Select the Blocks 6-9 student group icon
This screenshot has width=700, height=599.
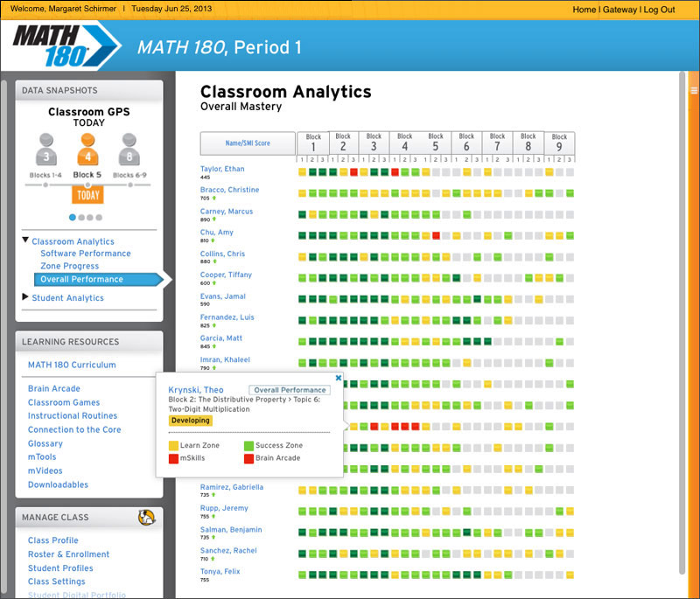point(129,150)
